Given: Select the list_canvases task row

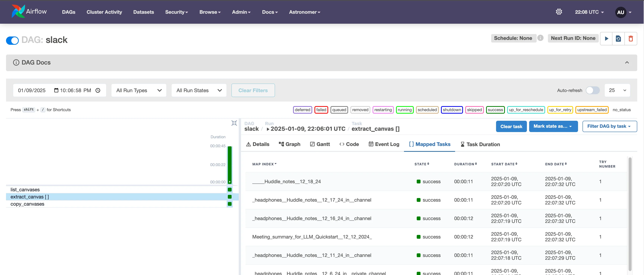Looking at the screenshot, I should (x=122, y=189).
